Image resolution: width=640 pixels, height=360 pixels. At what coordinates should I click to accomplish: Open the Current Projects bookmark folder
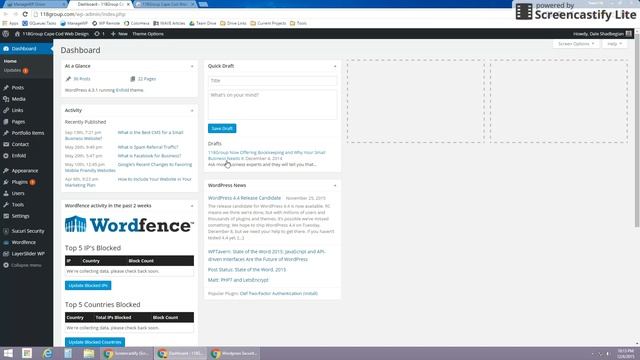(x=269, y=23)
